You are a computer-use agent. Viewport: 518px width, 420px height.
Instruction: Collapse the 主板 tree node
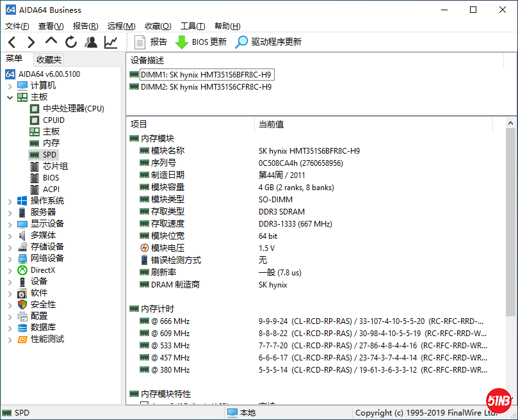(x=10, y=97)
